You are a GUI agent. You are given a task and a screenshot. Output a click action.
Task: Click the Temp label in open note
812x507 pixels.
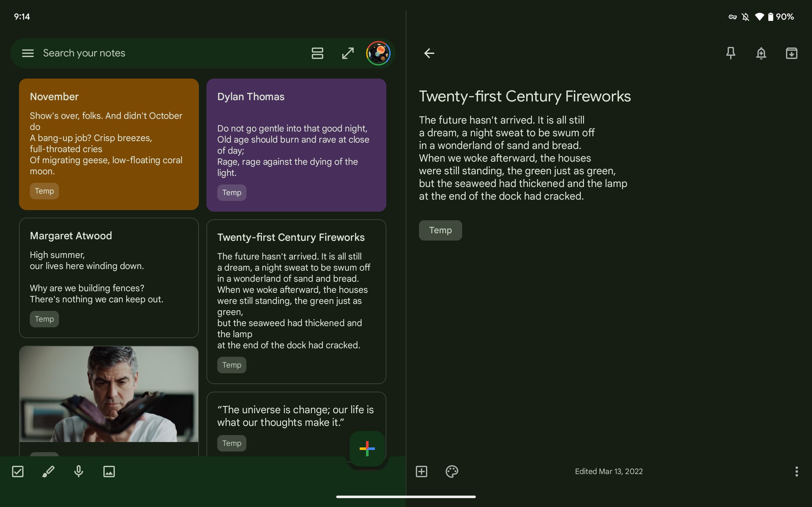440,230
